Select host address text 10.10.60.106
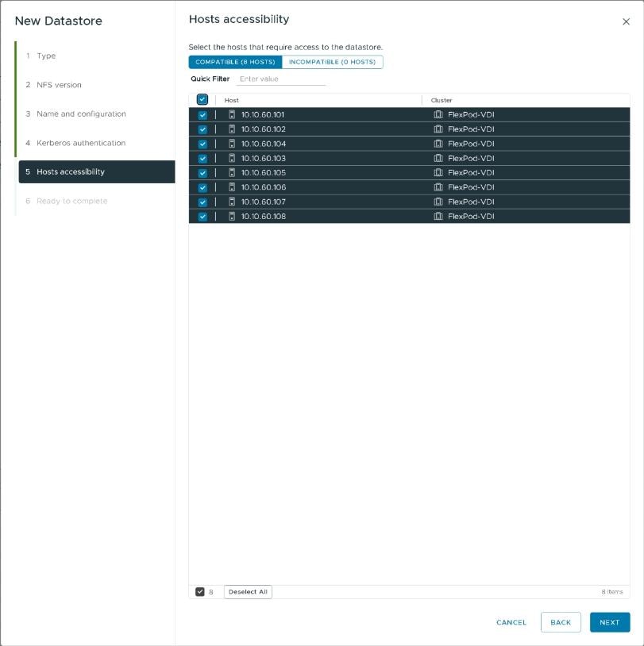Image resolution: width=644 pixels, height=646 pixels. 264,187
